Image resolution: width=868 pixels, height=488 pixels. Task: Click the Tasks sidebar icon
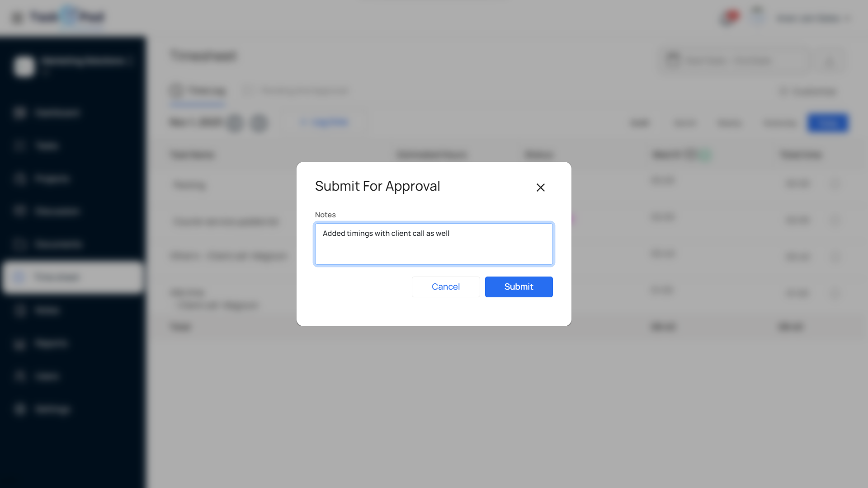(x=19, y=145)
